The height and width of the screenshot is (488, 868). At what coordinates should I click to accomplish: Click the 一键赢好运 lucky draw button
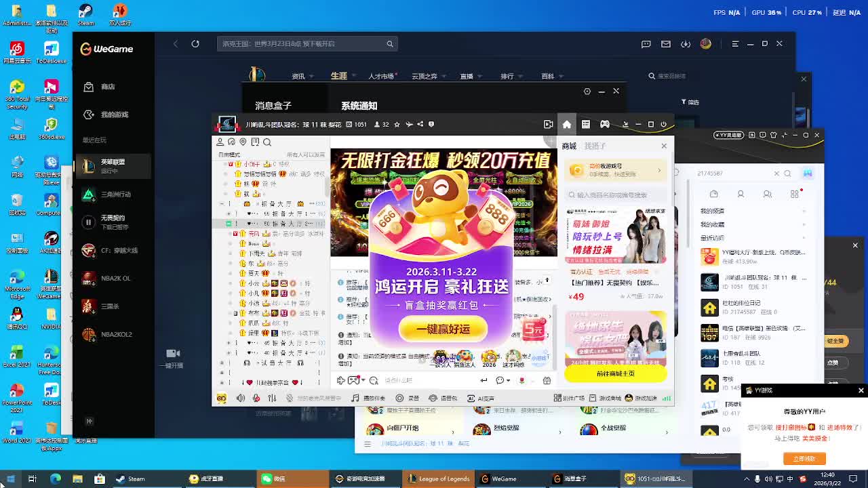[442, 329]
